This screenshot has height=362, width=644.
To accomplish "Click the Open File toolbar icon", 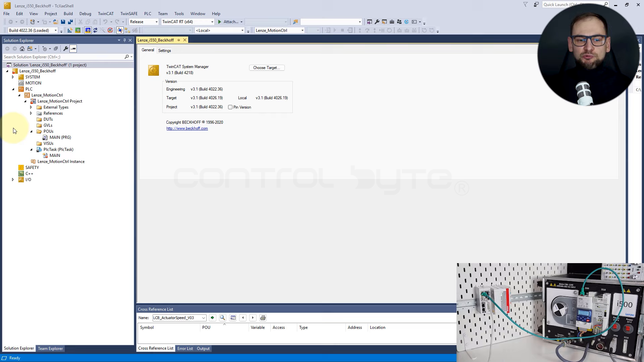I will click(56, 22).
